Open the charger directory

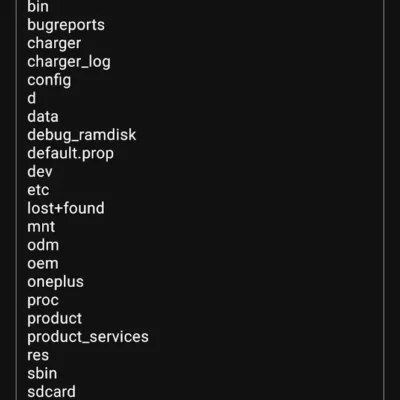coord(54,44)
